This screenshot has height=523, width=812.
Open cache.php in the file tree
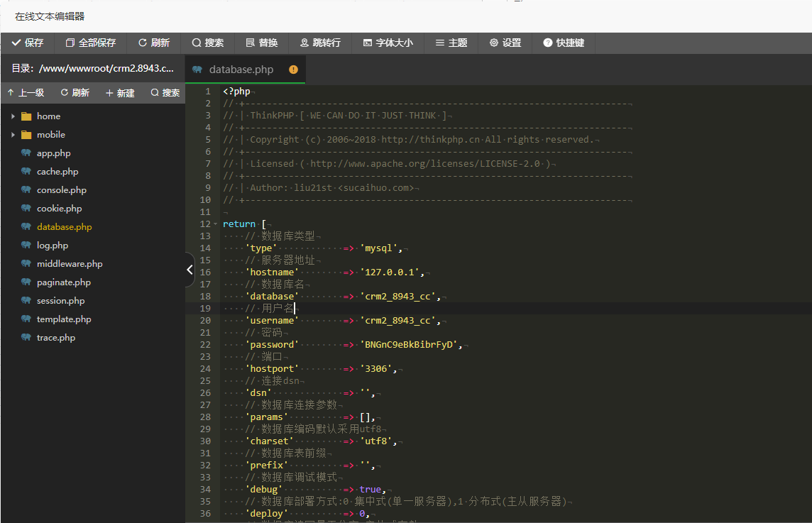point(57,172)
